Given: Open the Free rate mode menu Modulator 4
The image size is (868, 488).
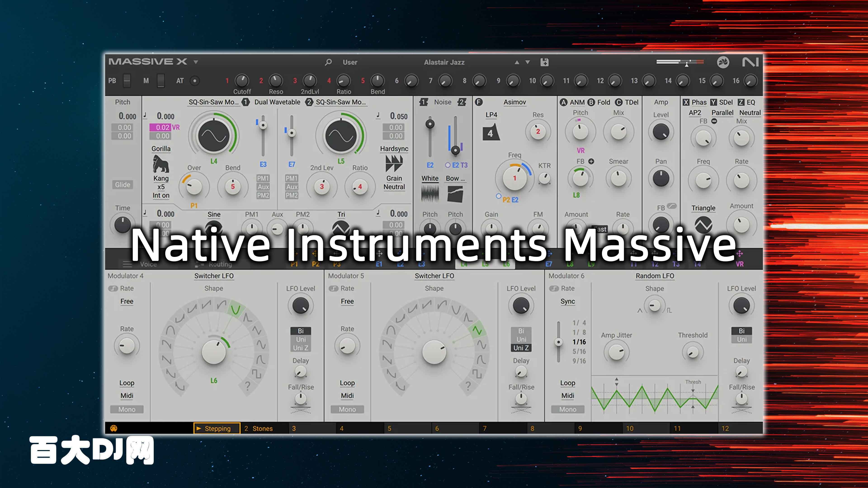Looking at the screenshot, I should point(127,301).
